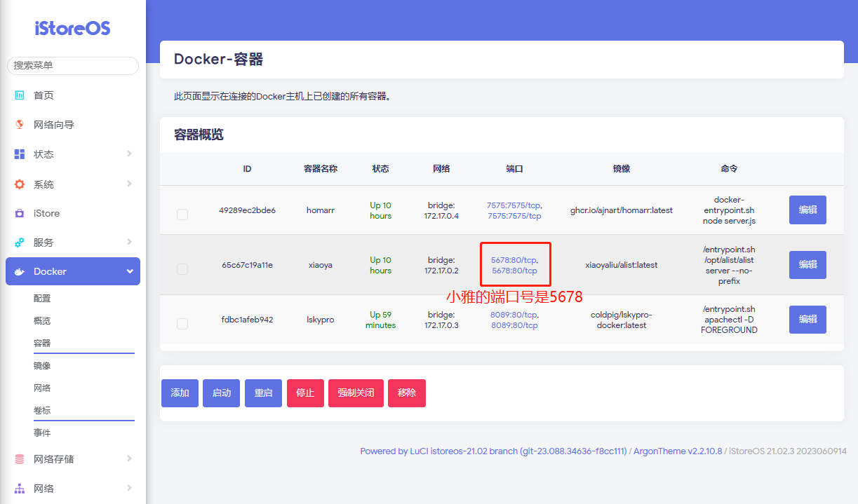Screen dimensions: 858x504
Task: Open lskypro first 8089:80/tcp port link
Action: (514, 315)
